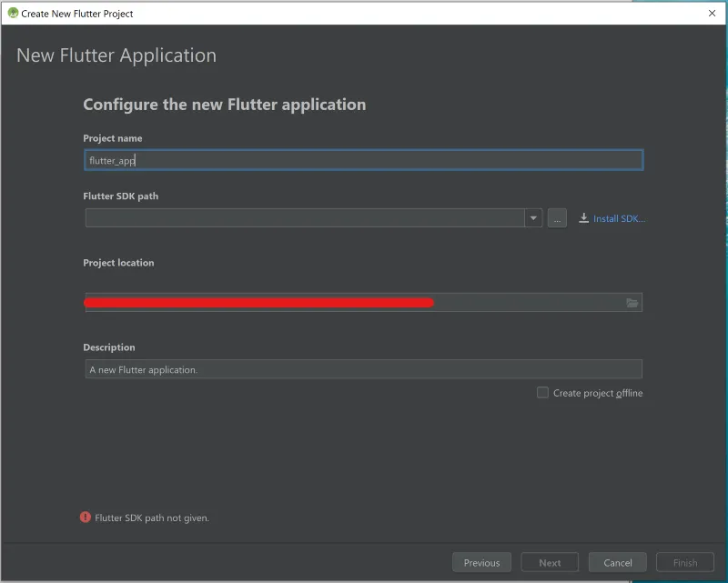728x583 pixels.
Task: Close the Create New Flutter Project dialog
Action: [x=712, y=13]
